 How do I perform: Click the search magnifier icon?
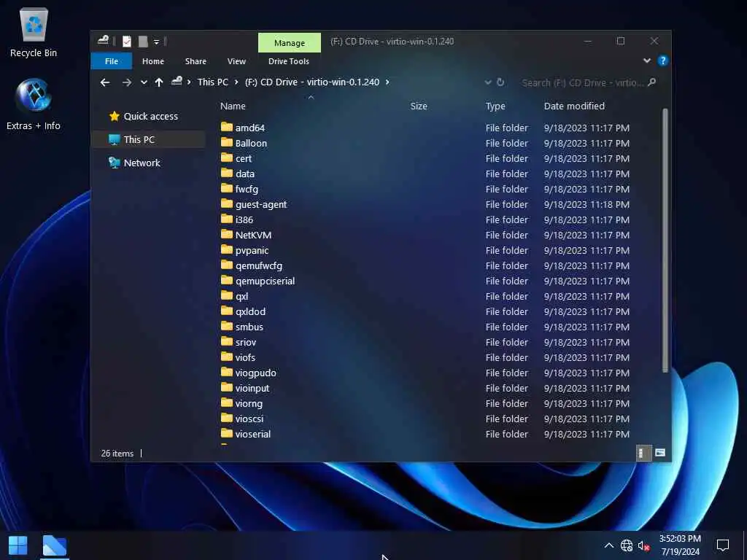(x=652, y=82)
